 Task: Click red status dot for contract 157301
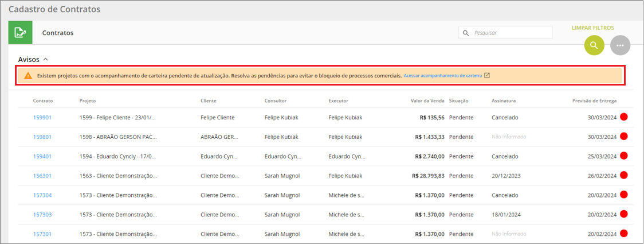[624, 233]
